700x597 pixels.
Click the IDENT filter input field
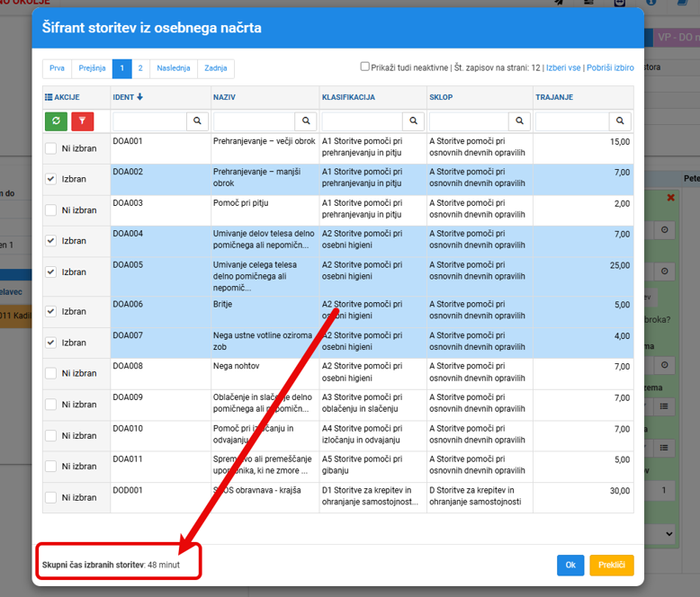click(149, 120)
